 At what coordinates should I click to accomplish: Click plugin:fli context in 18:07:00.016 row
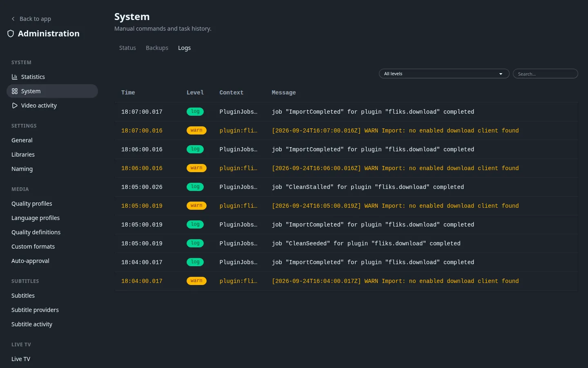pyautogui.click(x=238, y=130)
